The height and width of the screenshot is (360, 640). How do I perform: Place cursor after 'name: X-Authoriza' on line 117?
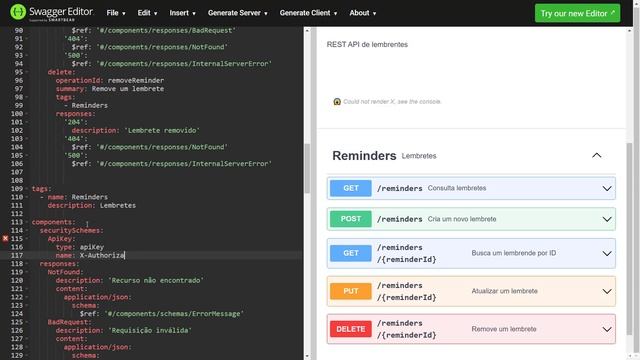point(124,256)
